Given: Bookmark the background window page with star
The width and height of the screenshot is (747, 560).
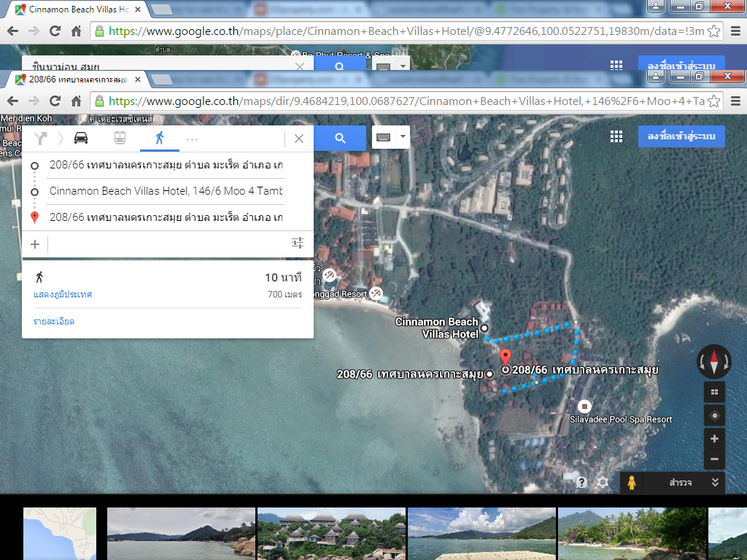Looking at the screenshot, I should [713, 31].
